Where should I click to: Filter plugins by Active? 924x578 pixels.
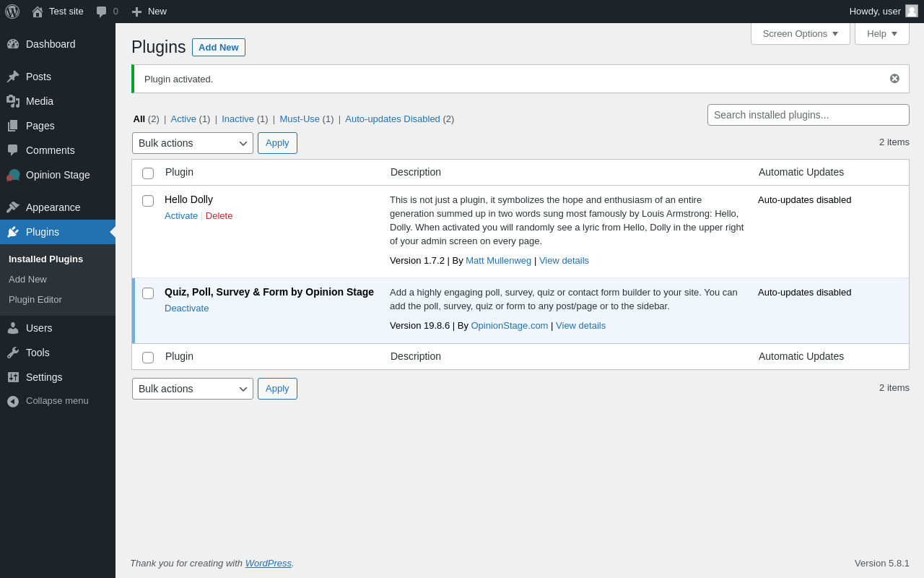[183, 118]
